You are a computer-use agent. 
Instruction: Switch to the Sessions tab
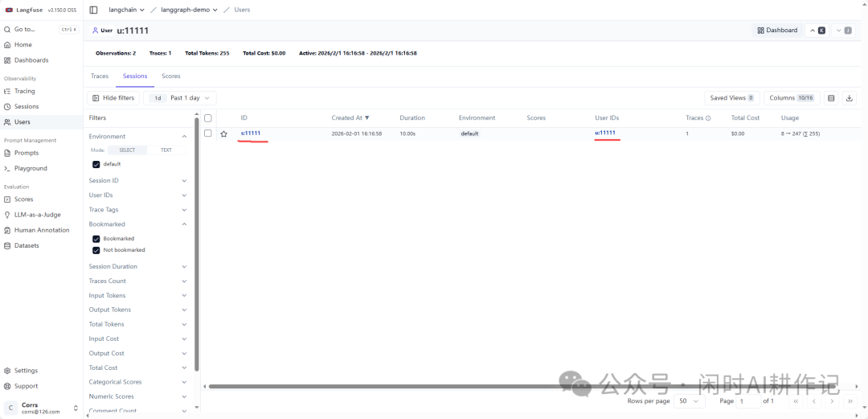coord(135,76)
